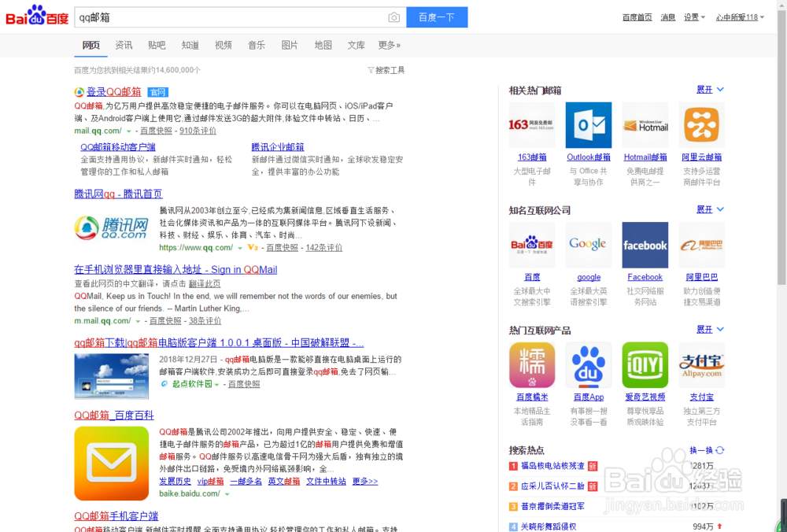Screen dimensions: 787x532
Task: Click the iQIYI green icon
Action: [x=645, y=365]
